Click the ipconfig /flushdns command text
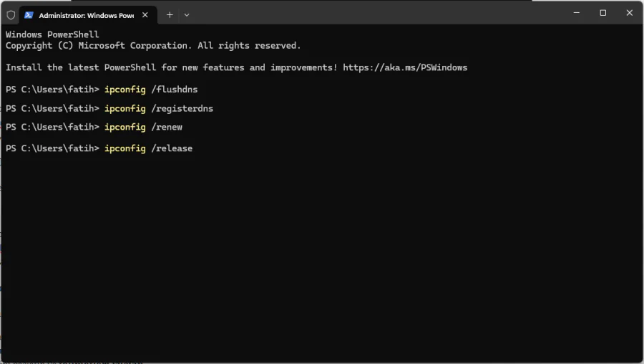The width and height of the screenshot is (644, 364). click(150, 90)
